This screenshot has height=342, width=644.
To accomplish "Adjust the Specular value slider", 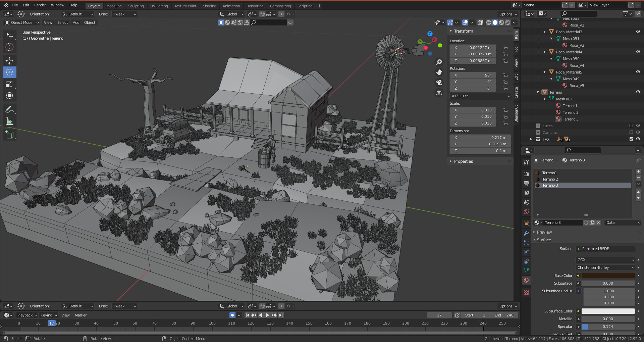I will (608, 327).
